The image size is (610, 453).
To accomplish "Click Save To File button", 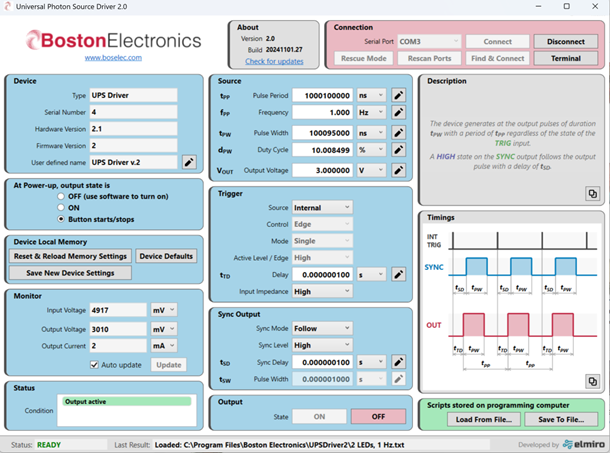I will pos(561,419).
